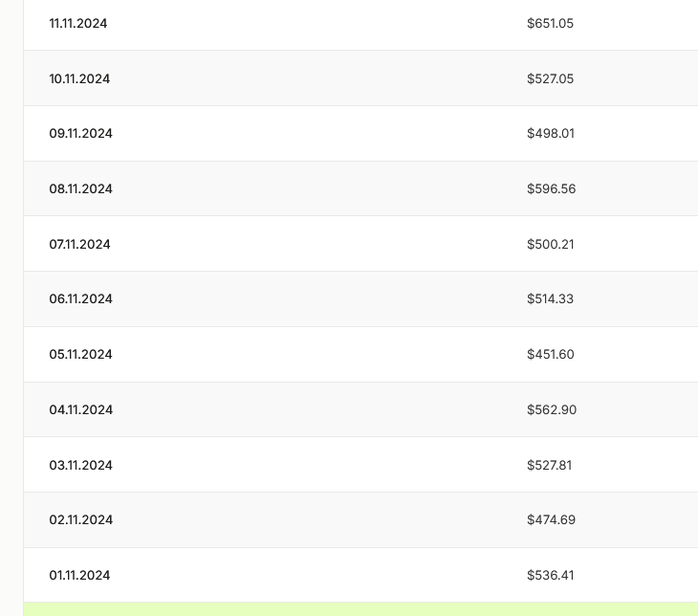Click the 05.11.2024 date cell
698x616 pixels.
80,354
